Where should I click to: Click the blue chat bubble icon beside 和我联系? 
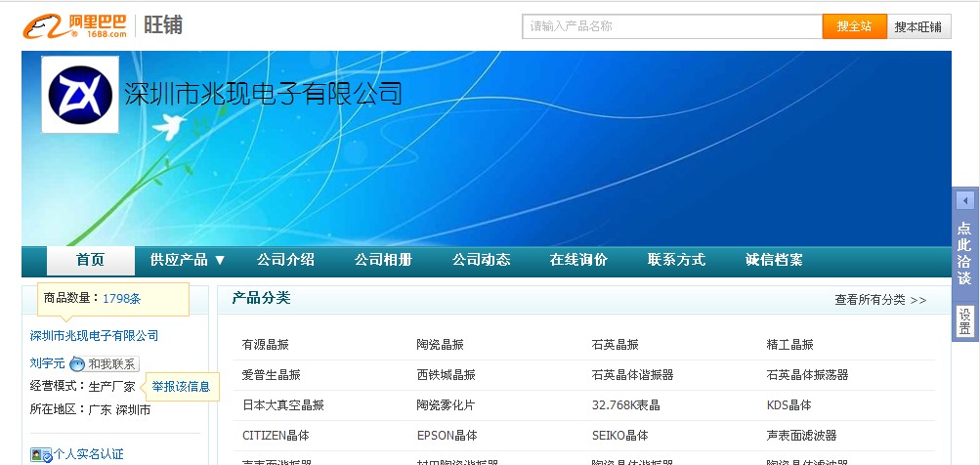click(x=77, y=364)
